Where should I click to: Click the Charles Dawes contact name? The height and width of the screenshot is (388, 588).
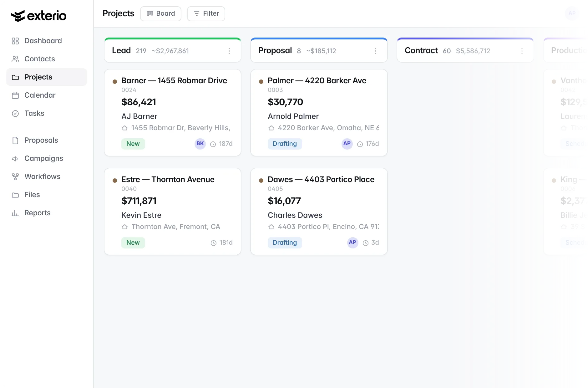[x=295, y=215]
